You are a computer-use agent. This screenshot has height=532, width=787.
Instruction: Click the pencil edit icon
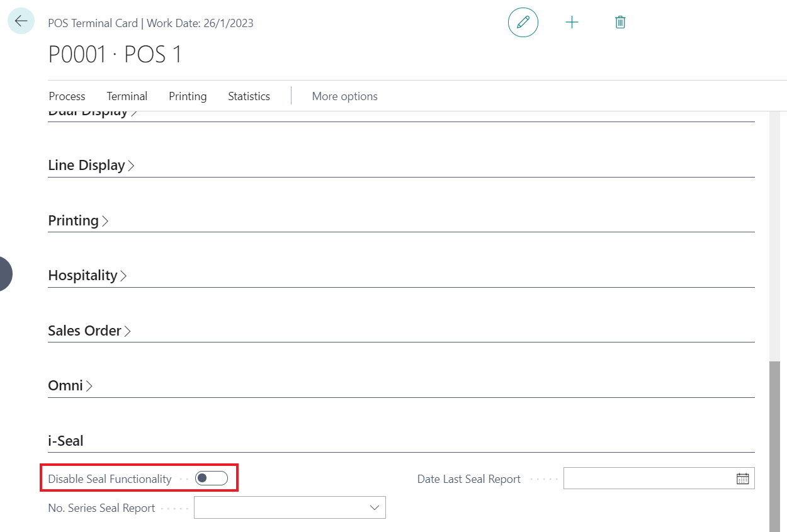click(523, 22)
